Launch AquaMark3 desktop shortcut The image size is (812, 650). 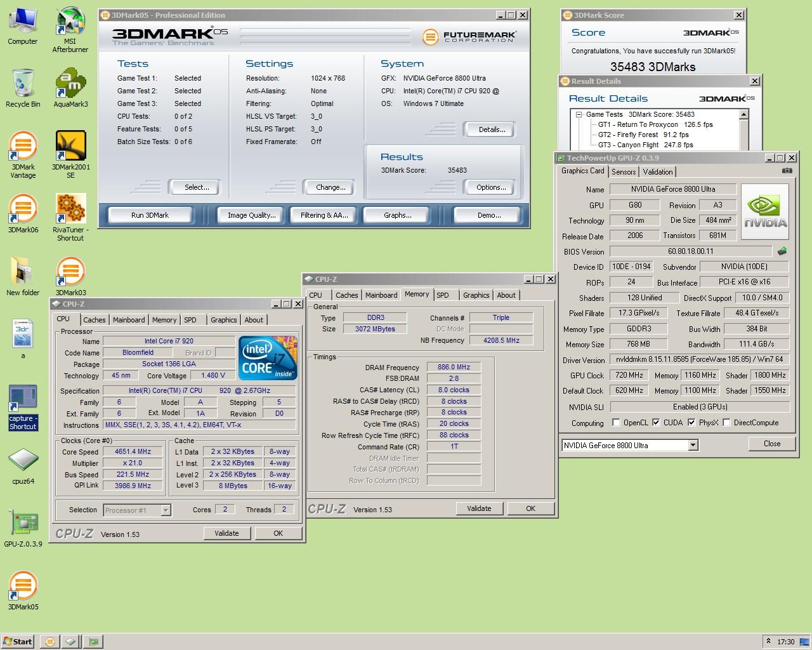pyautogui.click(x=70, y=88)
